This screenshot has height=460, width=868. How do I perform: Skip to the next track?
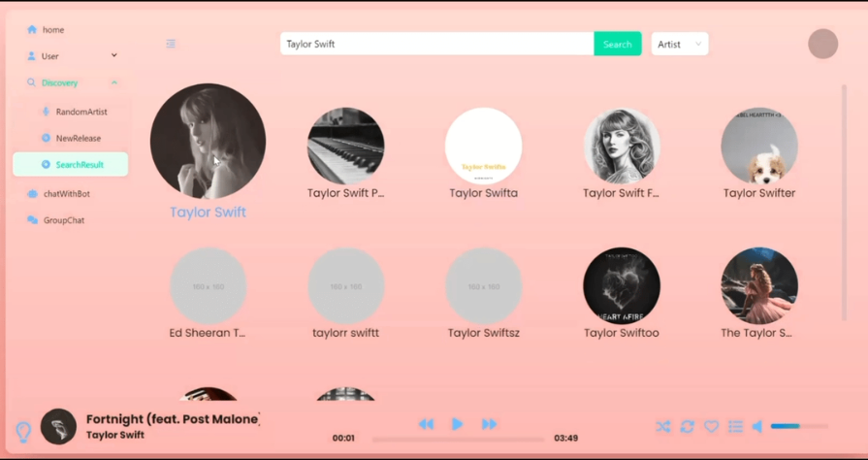click(x=490, y=424)
